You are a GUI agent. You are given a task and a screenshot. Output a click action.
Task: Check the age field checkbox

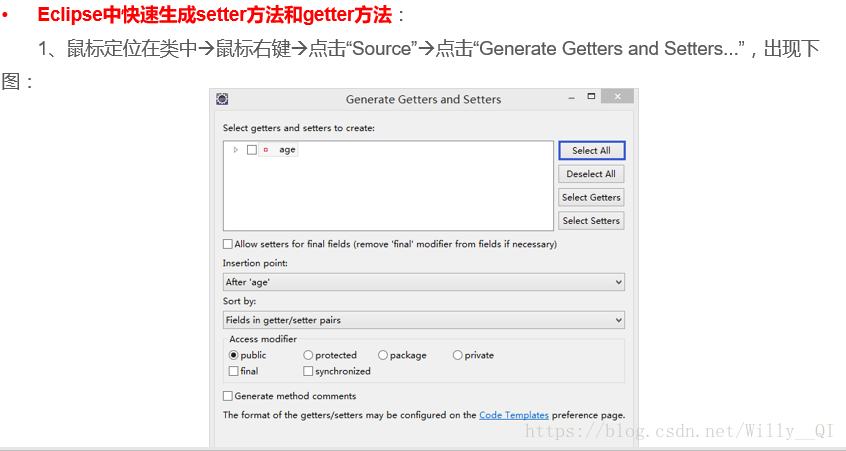click(x=251, y=150)
